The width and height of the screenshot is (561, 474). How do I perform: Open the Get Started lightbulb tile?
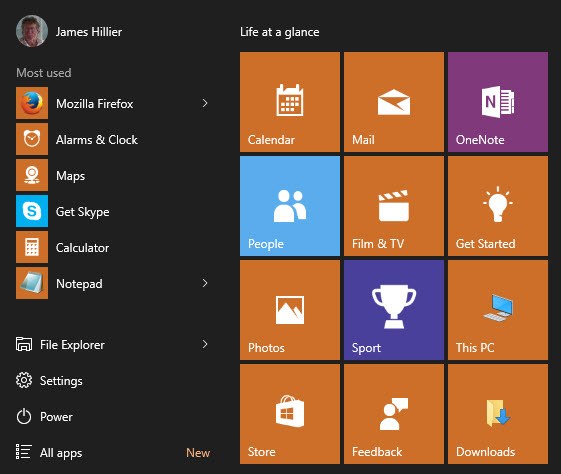(x=498, y=206)
